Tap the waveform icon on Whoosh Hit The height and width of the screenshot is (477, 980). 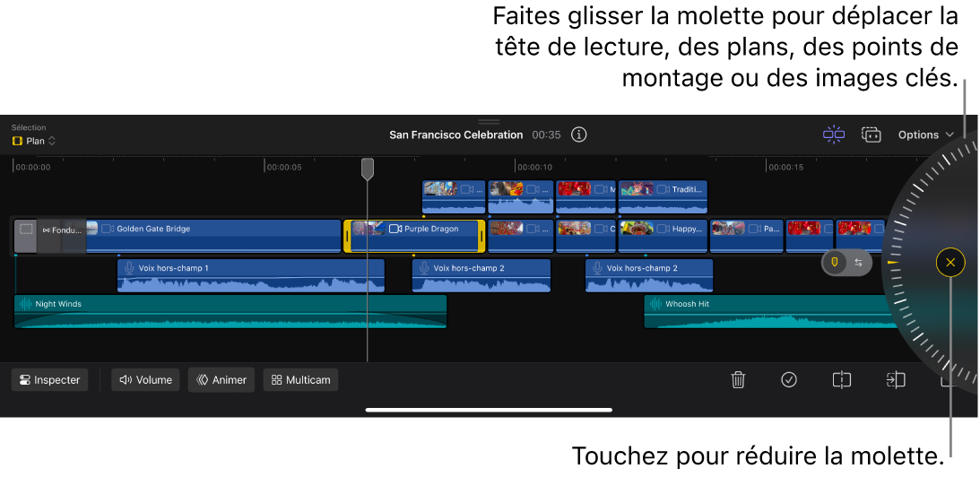655,304
